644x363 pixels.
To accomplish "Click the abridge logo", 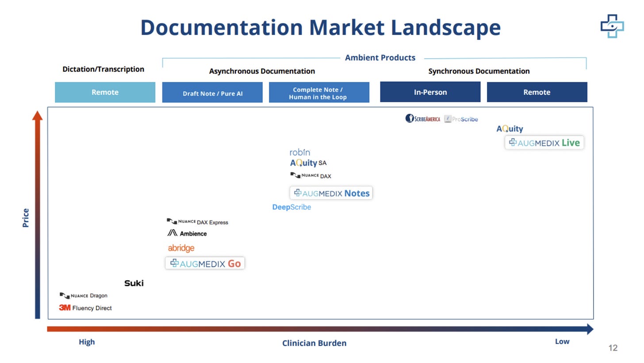I will (181, 248).
